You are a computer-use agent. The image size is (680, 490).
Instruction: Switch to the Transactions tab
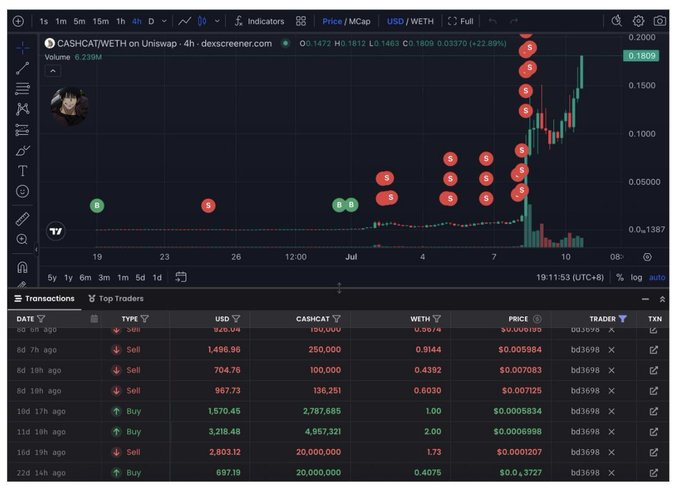click(x=44, y=298)
